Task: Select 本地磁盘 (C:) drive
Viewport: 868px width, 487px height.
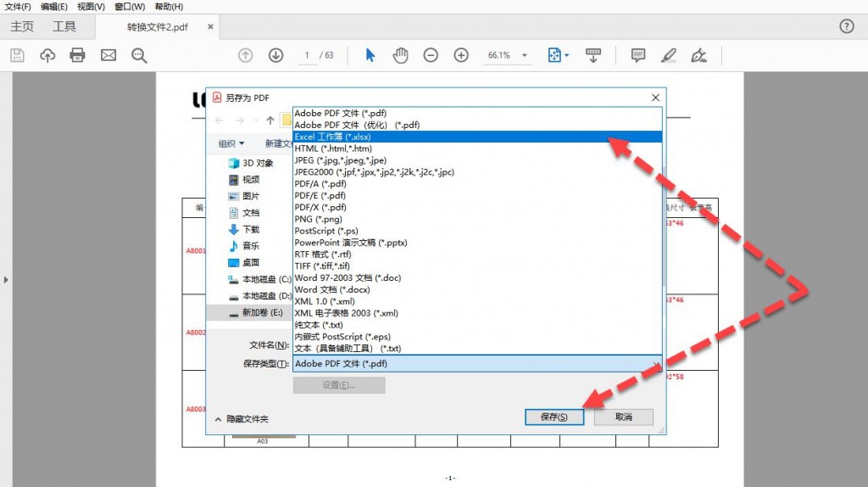Action: [259, 279]
